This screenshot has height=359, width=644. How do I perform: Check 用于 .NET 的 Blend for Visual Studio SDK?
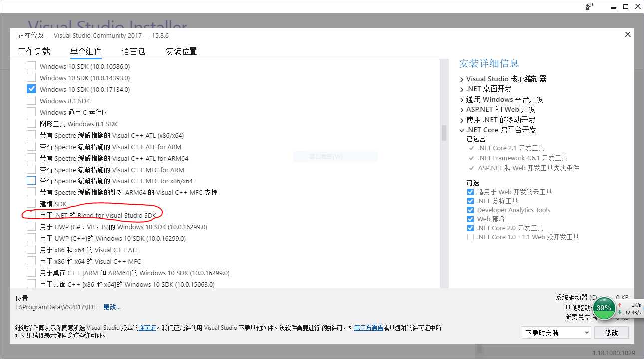tap(31, 215)
